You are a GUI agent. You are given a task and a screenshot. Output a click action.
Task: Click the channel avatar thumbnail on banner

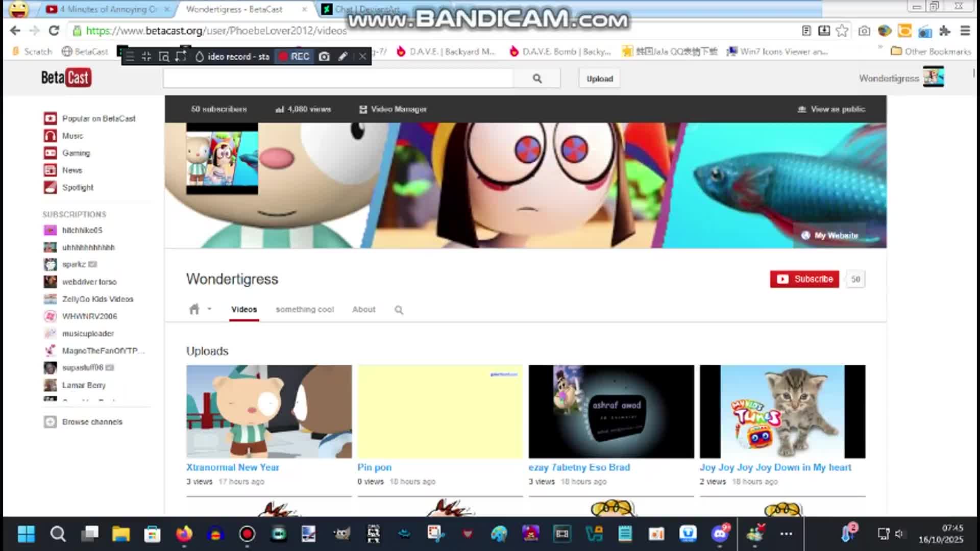(x=222, y=159)
